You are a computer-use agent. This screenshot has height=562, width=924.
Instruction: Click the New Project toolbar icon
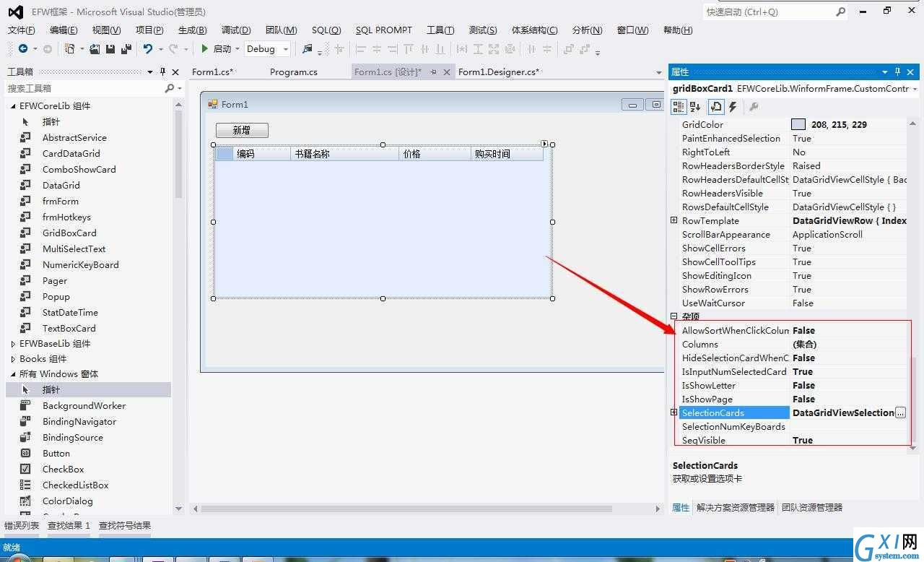(69, 49)
